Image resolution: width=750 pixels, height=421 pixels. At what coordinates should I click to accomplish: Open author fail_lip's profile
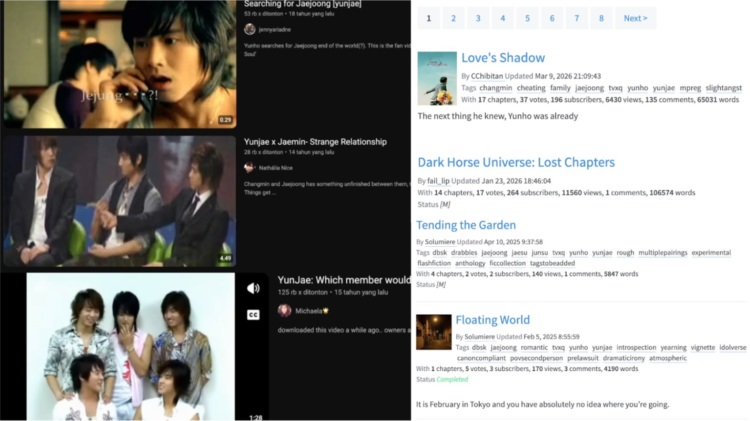point(438,181)
